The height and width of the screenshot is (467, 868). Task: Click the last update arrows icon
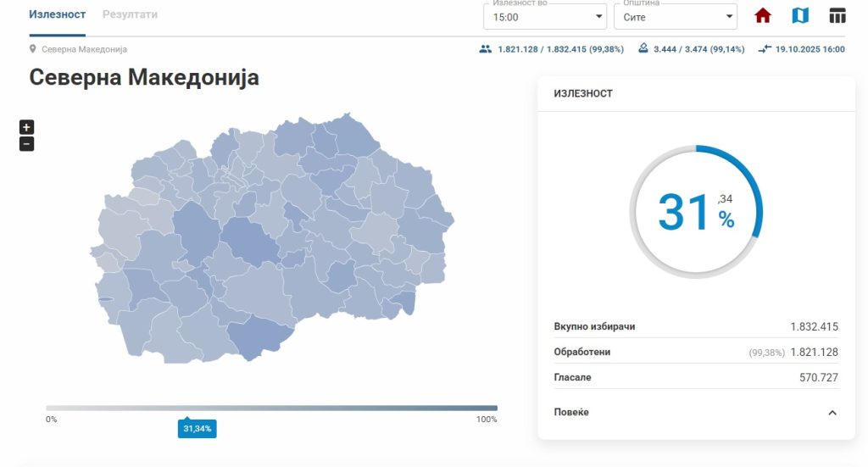tap(764, 49)
